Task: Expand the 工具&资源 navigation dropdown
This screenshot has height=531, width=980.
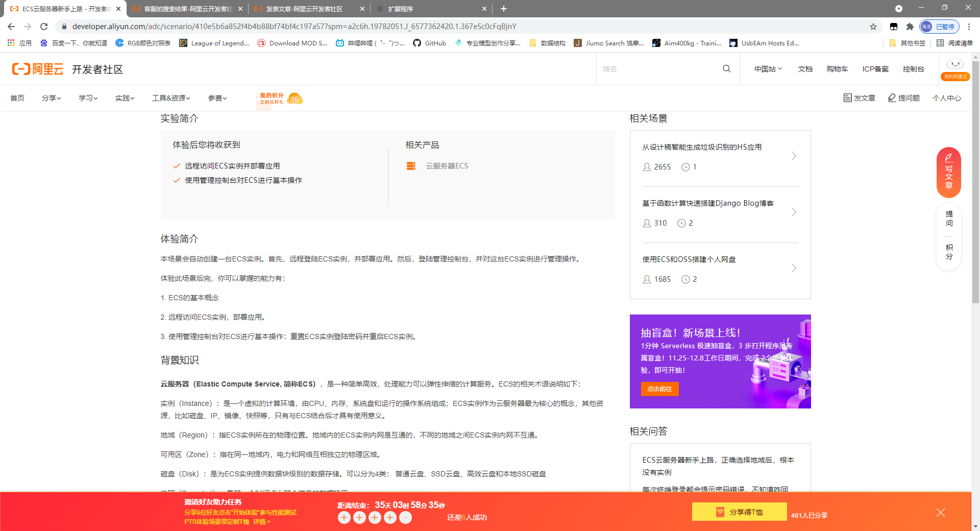Action: (x=171, y=98)
